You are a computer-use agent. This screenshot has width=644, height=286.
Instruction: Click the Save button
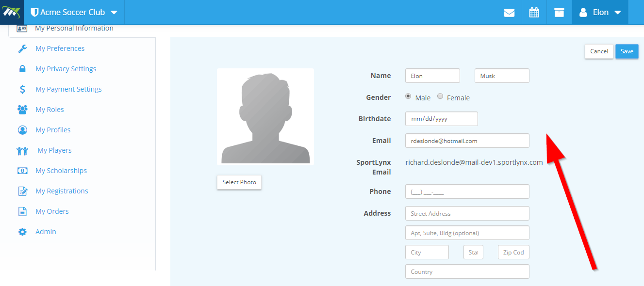point(627,51)
